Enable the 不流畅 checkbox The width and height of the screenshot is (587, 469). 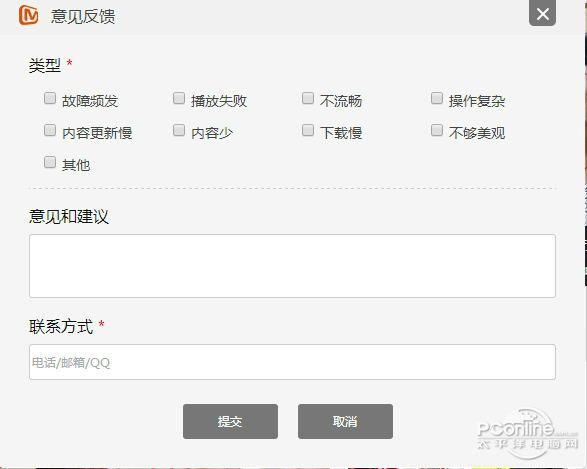pyautogui.click(x=308, y=98)
